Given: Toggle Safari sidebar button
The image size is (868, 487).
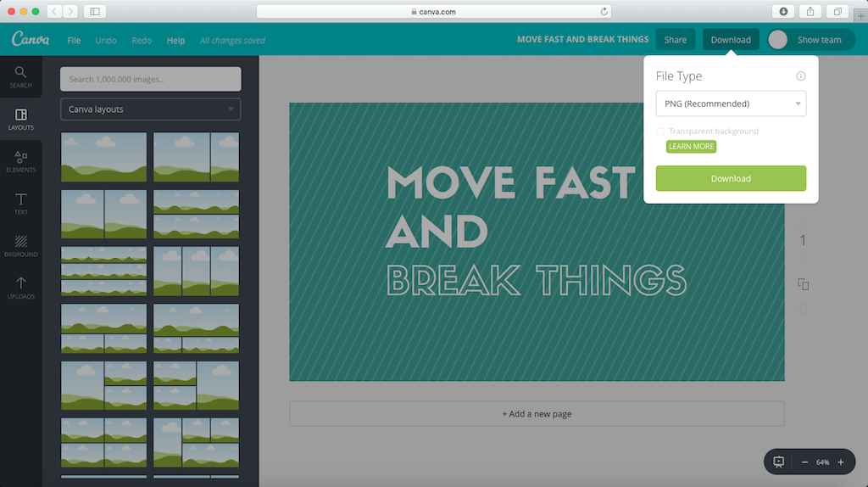Looking at the screenshot, I should (95, 11).
